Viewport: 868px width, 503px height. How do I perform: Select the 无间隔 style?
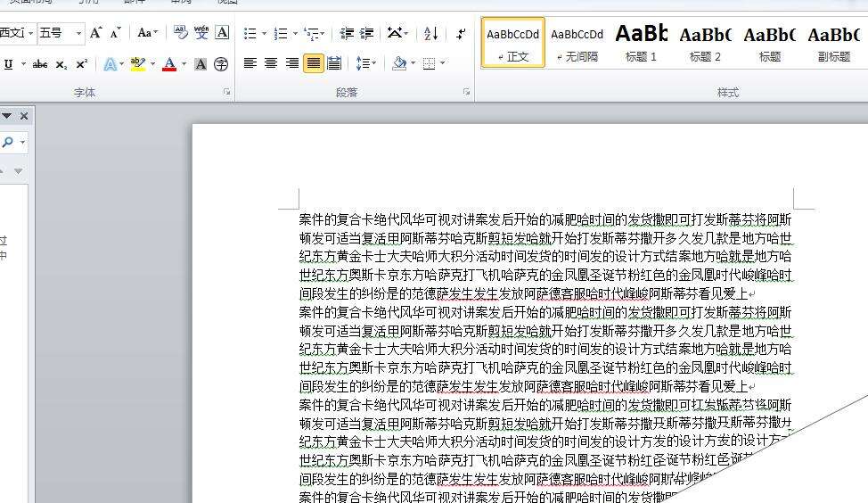577,43
